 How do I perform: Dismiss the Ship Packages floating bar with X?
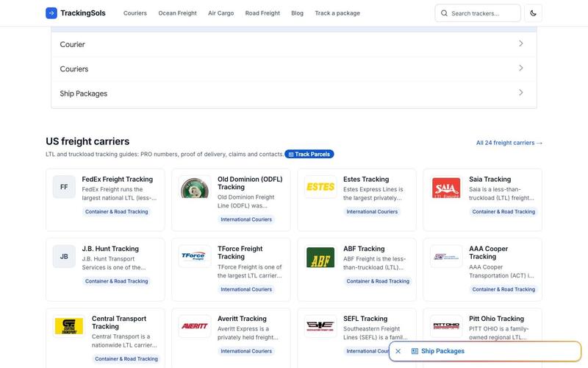tap(398, 351)
